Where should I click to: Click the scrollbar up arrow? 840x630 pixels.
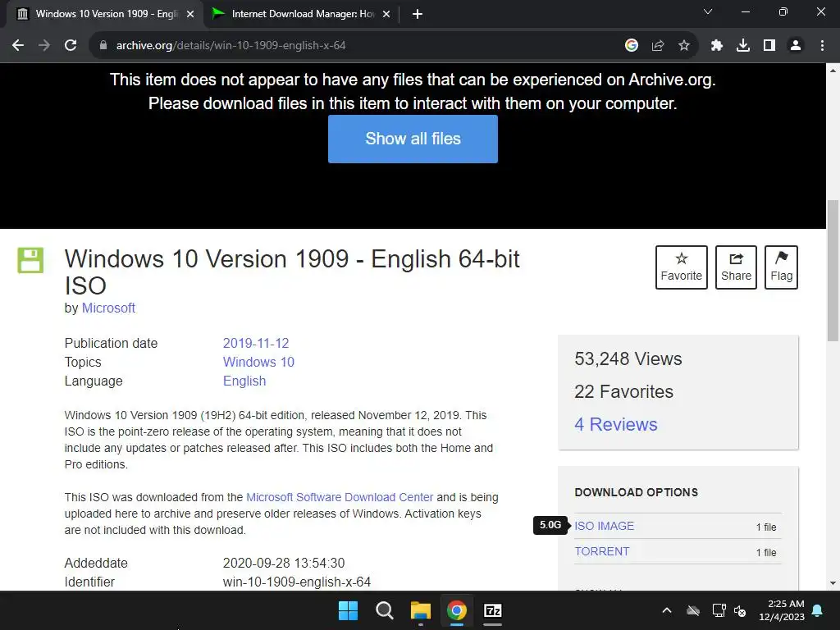pos(833,71)
